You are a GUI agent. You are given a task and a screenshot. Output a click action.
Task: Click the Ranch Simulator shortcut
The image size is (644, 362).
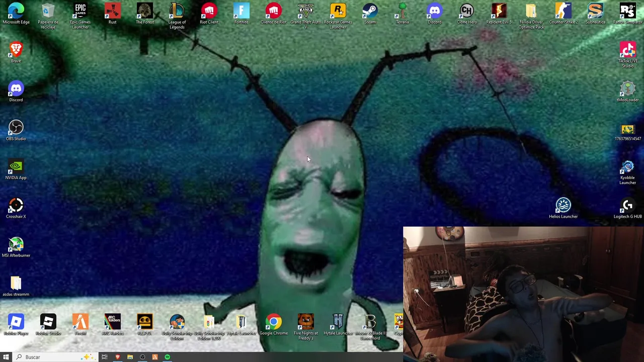point(628,14)
